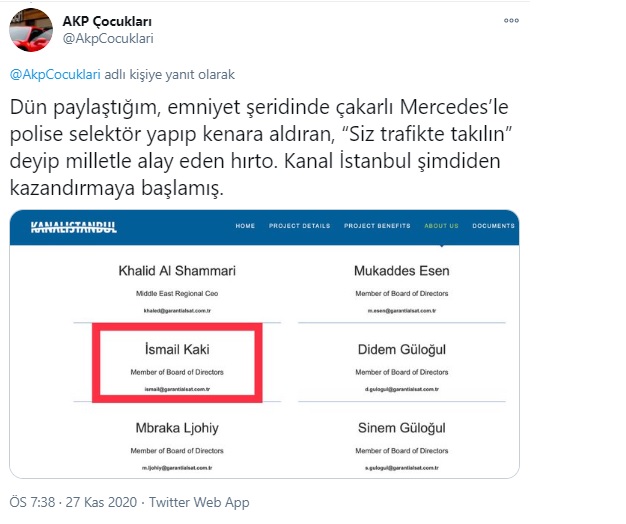Open the @AkpCocuklari reply mention link
This screenshot has height=524, width=626.
55,75
